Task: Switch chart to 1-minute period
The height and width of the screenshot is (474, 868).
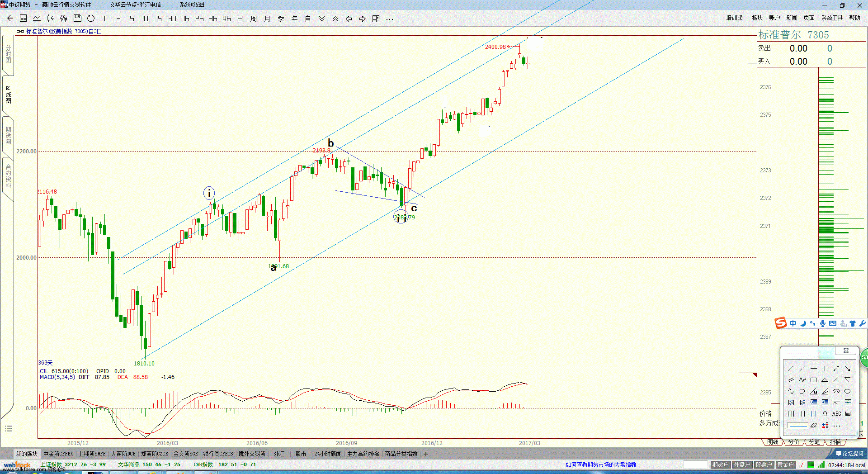Action: 104,19
